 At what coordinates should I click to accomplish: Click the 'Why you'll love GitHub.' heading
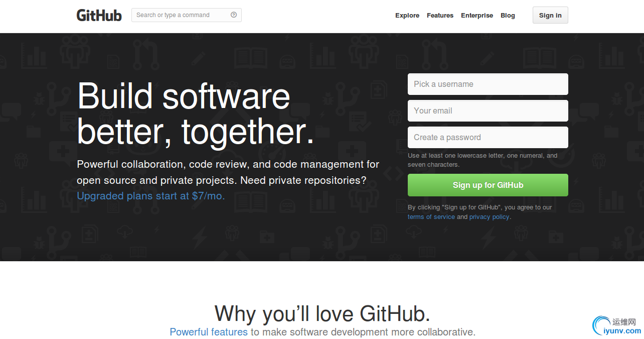pyautogui.click(x=323, y=313)
